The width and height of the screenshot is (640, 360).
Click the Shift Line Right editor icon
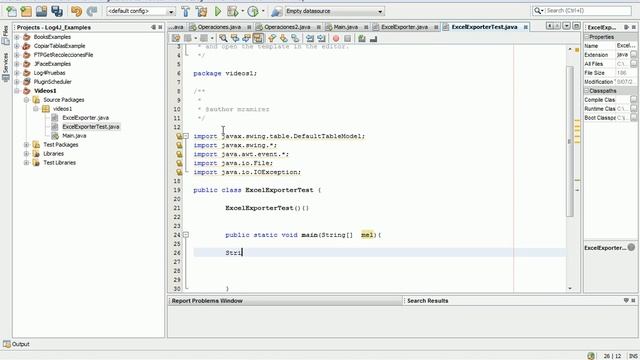[x=322, y=38]
